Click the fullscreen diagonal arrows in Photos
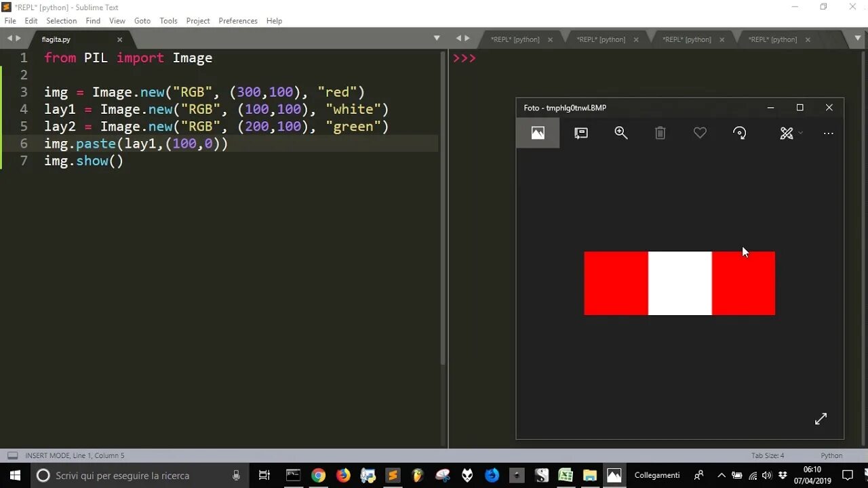Screen dimensions: 868x488 tap(821, 419)
